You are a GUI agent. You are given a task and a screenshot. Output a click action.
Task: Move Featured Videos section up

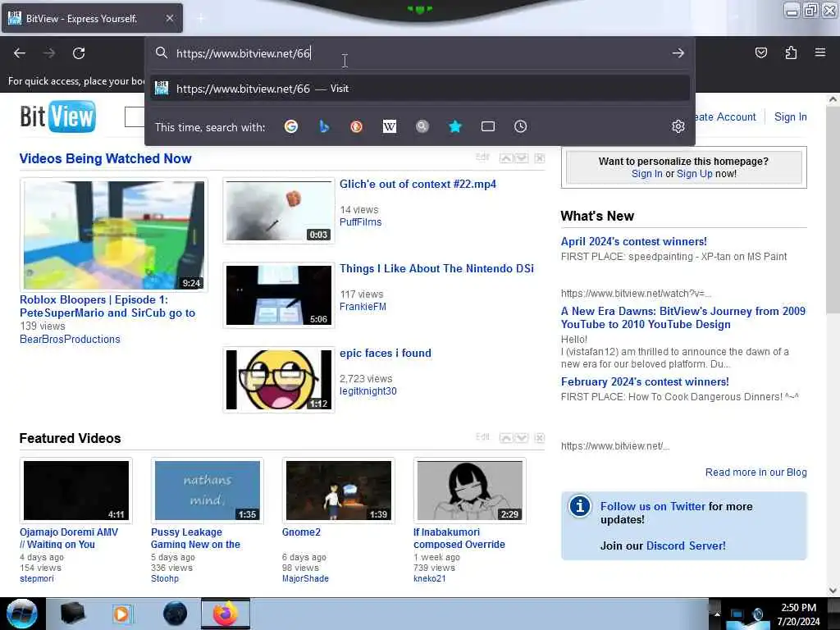[505, 438]
